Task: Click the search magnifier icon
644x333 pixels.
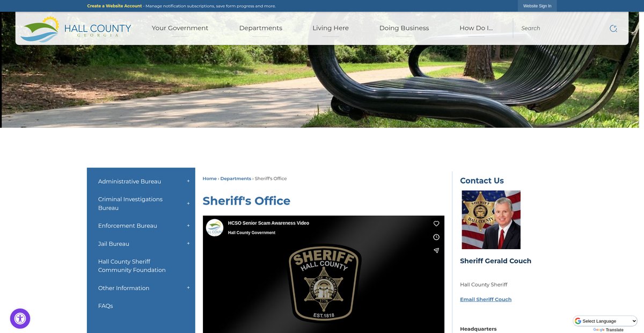Action: (613, 28)
